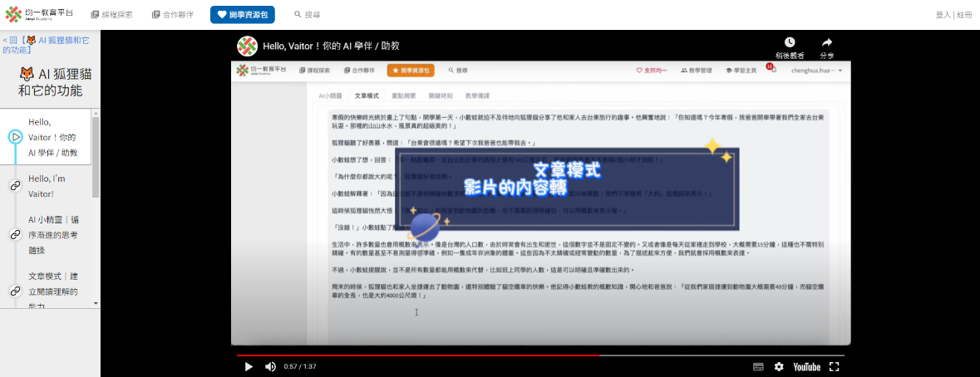Play the video with the play button
Viewport: 980px width, 377px height.
tap(249, 367)
